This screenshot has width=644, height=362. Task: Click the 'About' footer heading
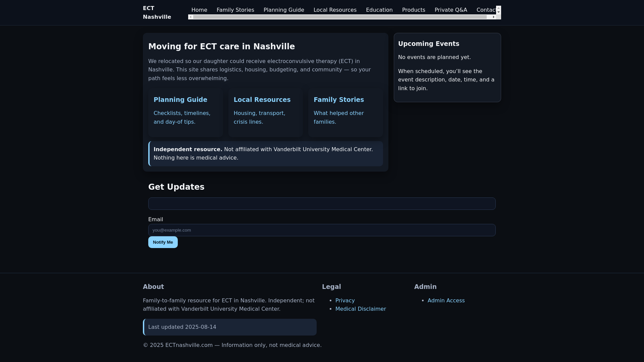[153, 287]
